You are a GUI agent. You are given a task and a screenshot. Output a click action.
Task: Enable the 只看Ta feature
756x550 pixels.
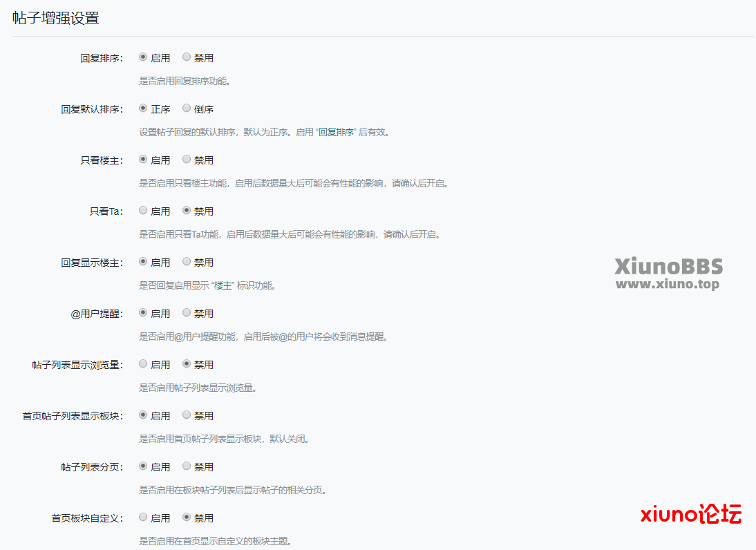pyautogui.click(x=143, y=211)
